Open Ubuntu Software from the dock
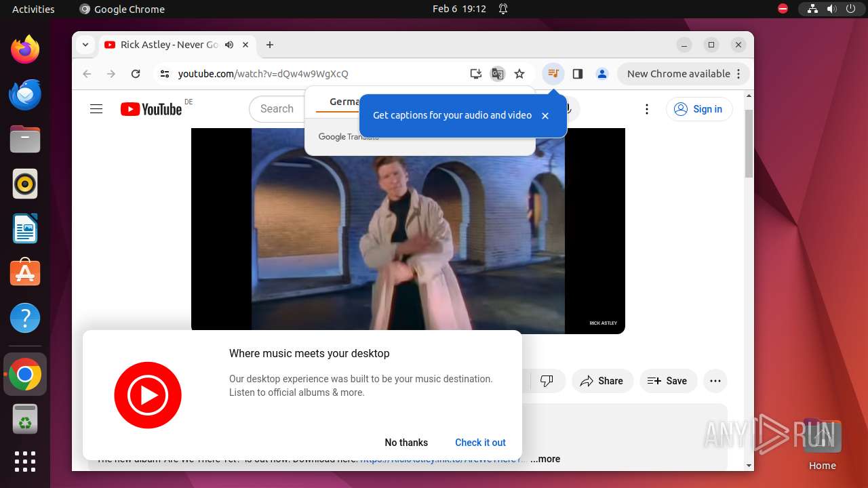The image size is (868, 488). pos(25,273)
